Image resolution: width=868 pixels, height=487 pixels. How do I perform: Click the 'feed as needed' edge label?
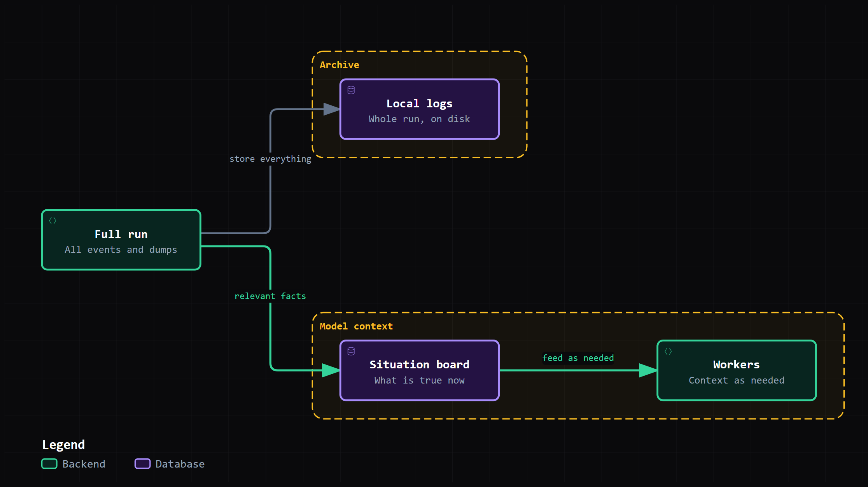(x=578, y=358)
